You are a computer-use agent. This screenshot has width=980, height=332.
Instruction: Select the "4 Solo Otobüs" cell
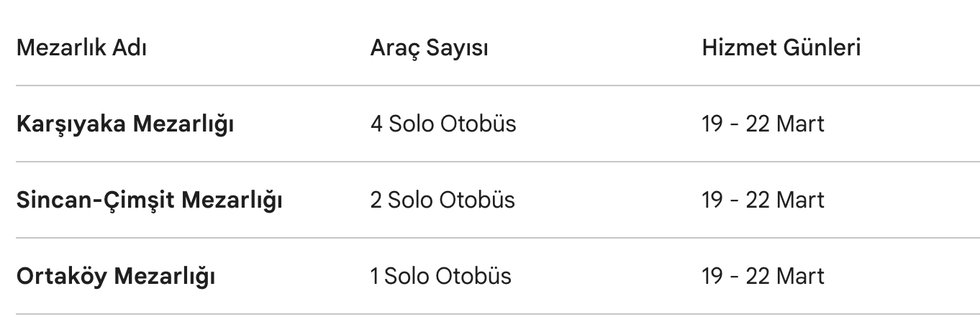coord(443,124)
